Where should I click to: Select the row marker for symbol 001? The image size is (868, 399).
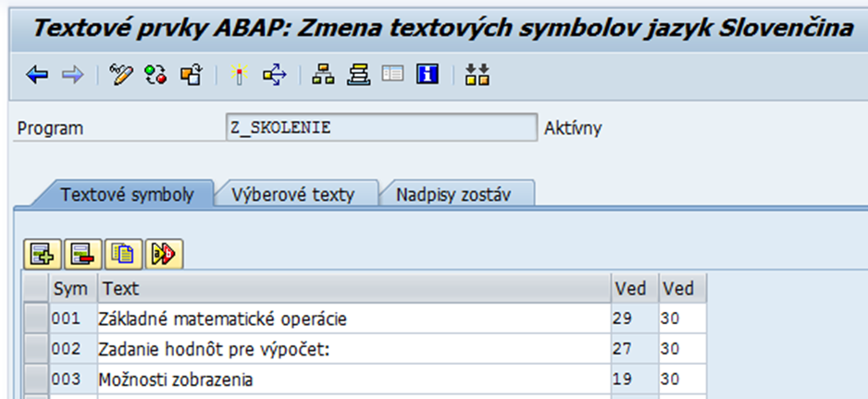pyautogui.click(x=36, y=318)
